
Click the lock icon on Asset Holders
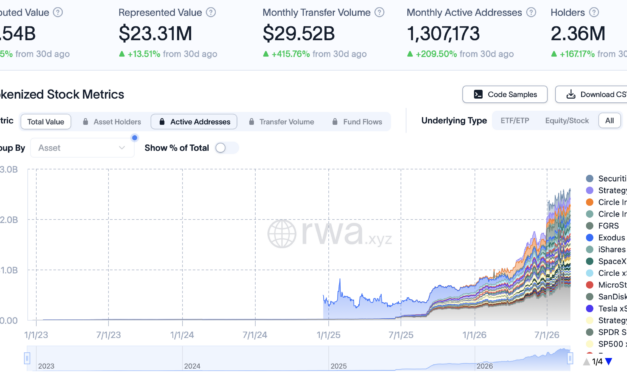pos(85,122)
